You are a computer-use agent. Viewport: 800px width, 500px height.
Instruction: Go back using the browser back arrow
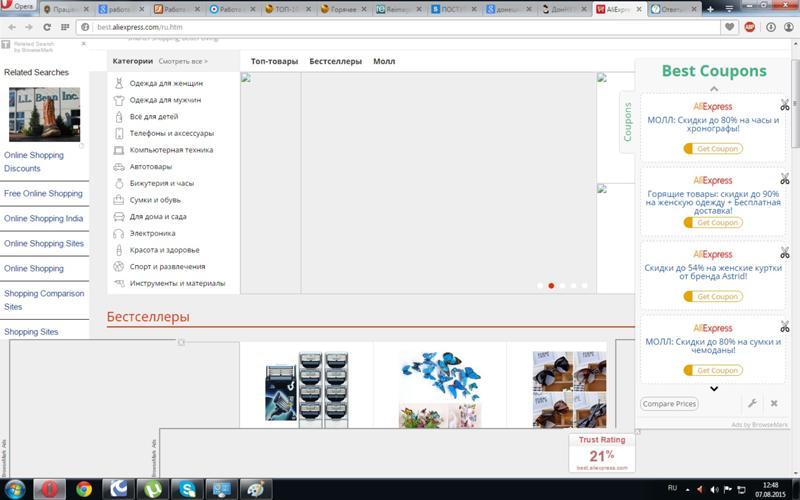(12, 27)
